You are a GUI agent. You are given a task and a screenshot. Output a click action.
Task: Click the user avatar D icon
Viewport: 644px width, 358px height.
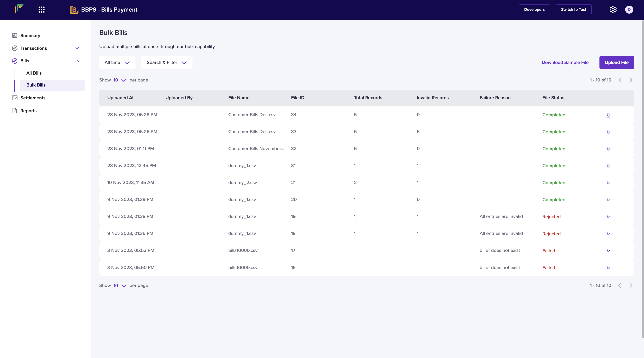pyautogui.click(x=629, y=10)
